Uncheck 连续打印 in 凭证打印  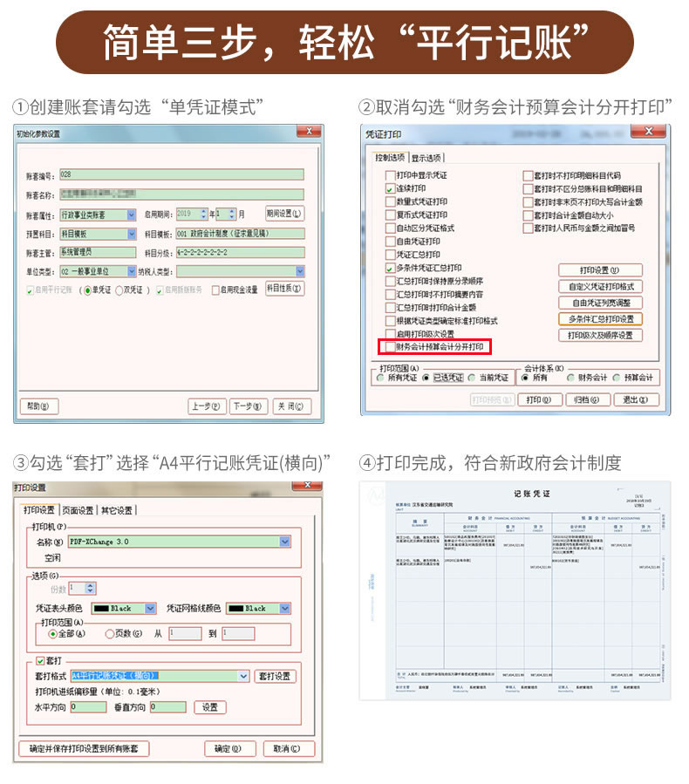390,189
